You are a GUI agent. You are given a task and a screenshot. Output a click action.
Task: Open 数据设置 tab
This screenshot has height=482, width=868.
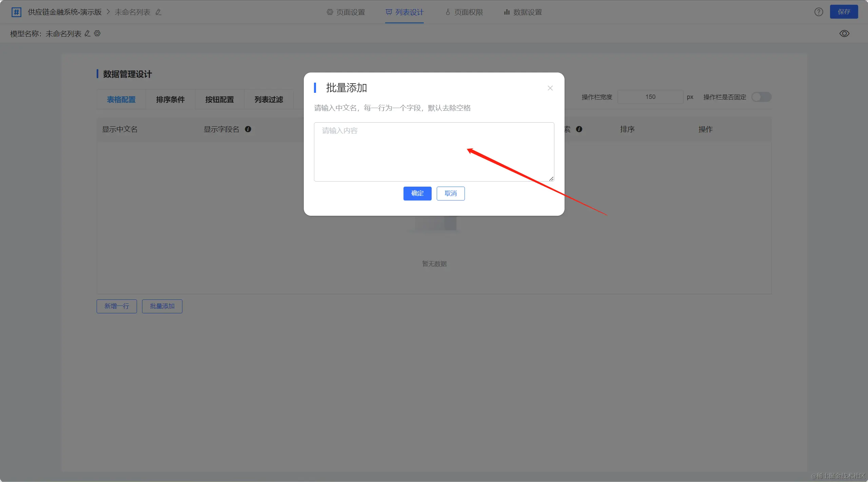523,12
